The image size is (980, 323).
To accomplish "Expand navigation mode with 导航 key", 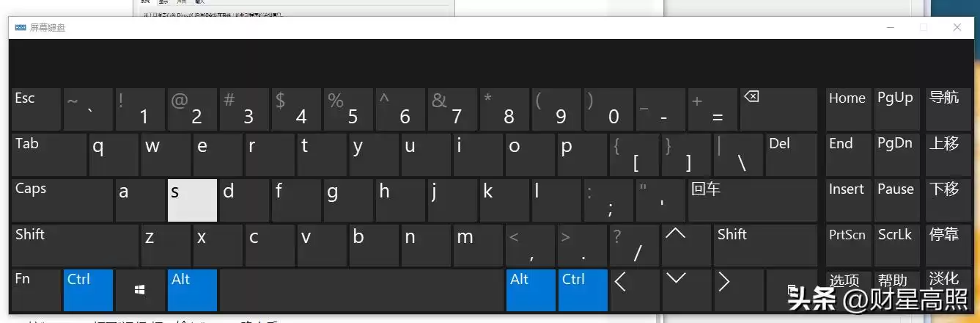I will point(946,109).
